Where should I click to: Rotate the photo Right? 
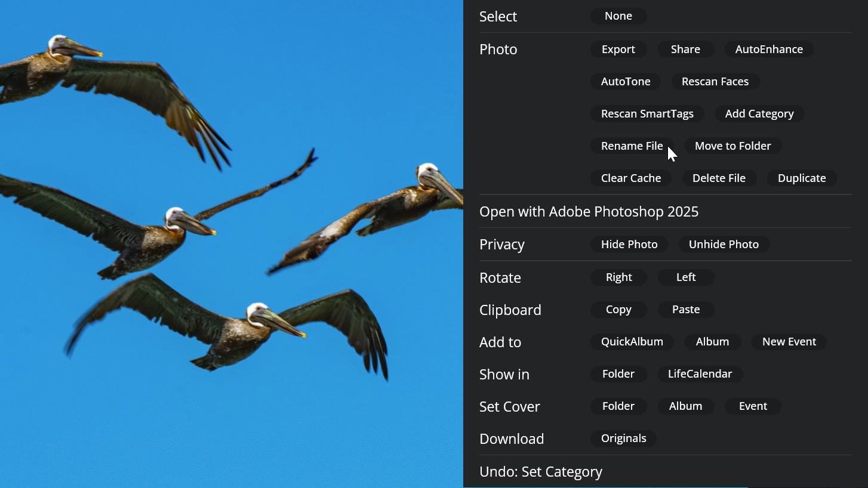[x=618, y=277]
